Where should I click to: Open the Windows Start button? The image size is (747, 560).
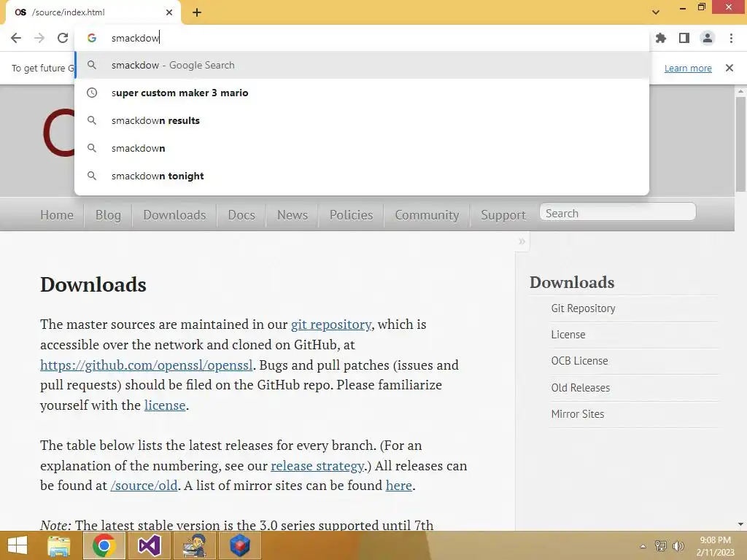pos(18,545)
